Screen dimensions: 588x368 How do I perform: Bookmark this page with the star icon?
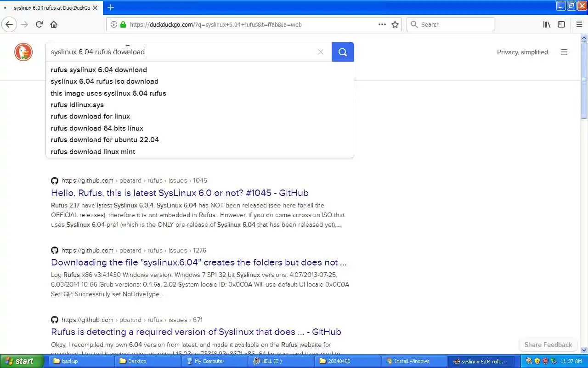click(395, 24)
